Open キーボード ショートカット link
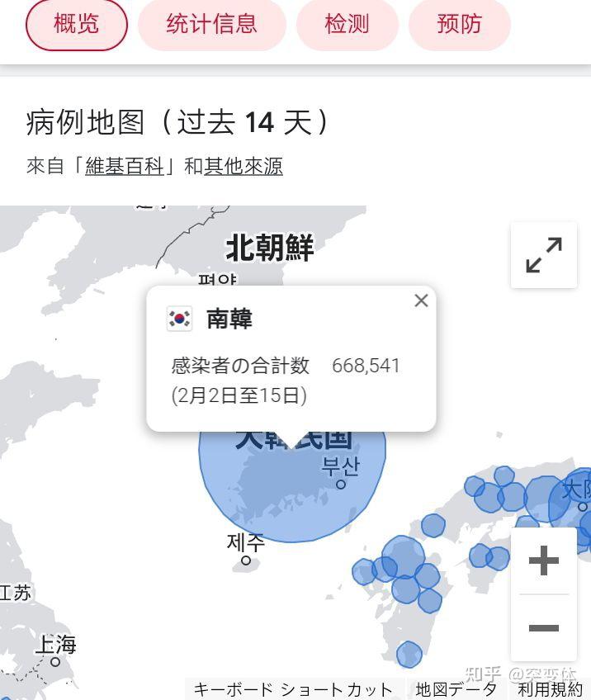591x700 pixels. [x=293, y=690]
